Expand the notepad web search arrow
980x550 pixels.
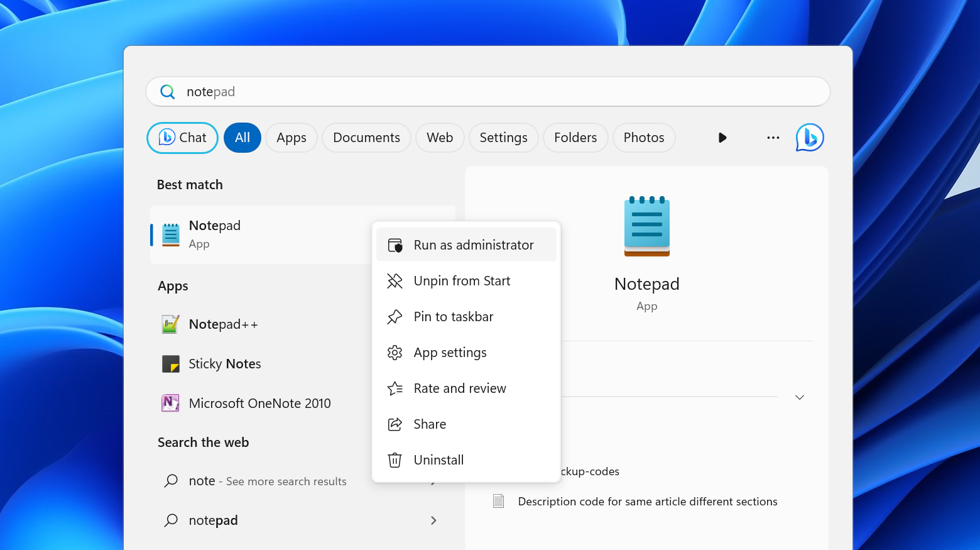pyautogui.click(x=433, y=520)
